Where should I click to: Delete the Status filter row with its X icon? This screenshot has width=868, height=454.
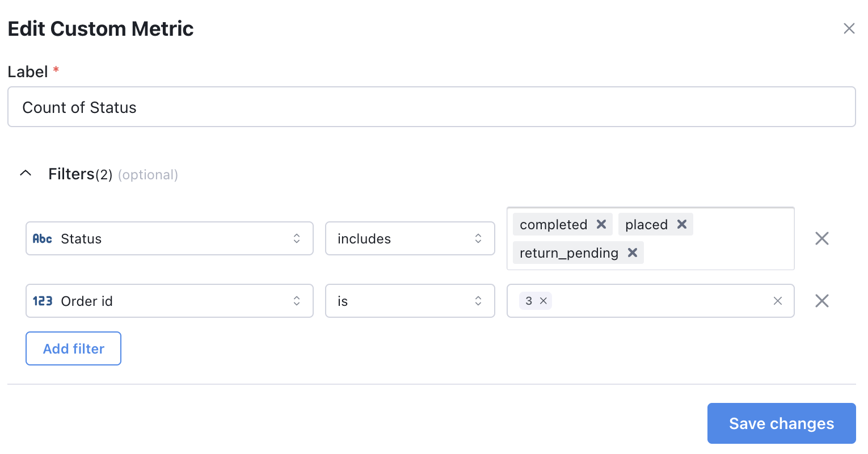point(821,238)
